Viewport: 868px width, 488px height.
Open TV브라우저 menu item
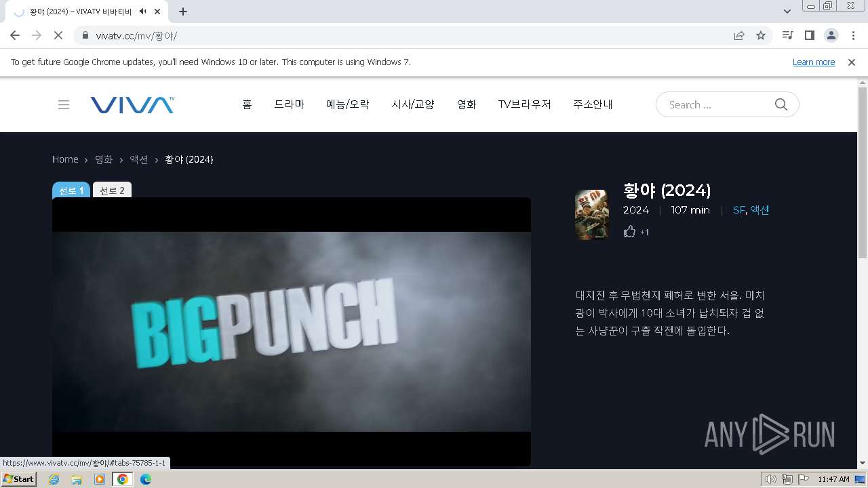[x=525, y=104]
